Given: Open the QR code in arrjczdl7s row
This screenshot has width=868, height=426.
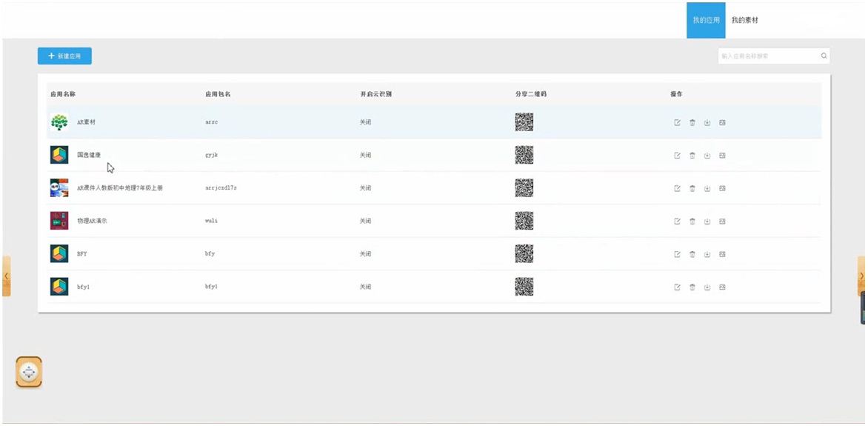Looking at the screenshot, I should [x=524, y=187].
